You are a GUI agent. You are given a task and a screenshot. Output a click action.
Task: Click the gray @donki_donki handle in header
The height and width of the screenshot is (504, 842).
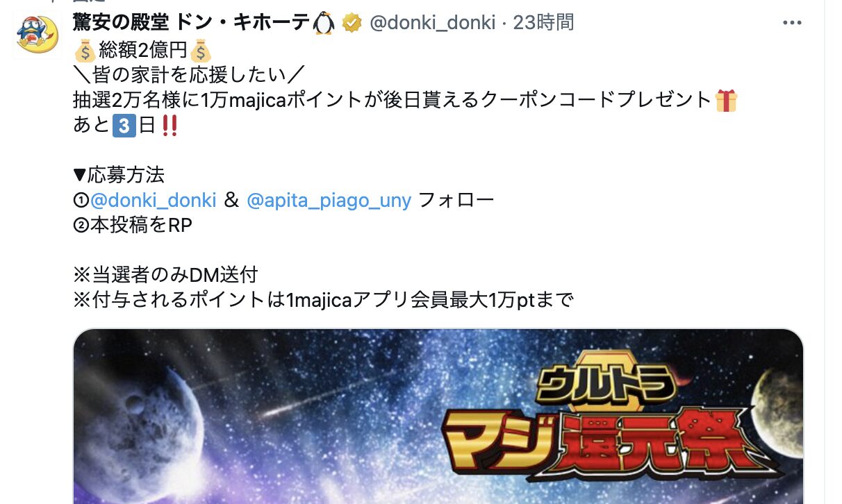[x=432, y=23]
